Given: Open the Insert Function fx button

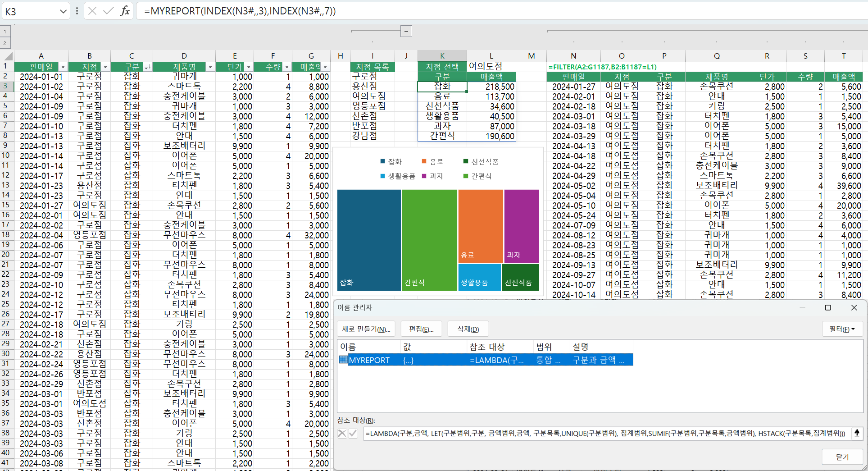Looking at the screenshot, I should (125, 11).
